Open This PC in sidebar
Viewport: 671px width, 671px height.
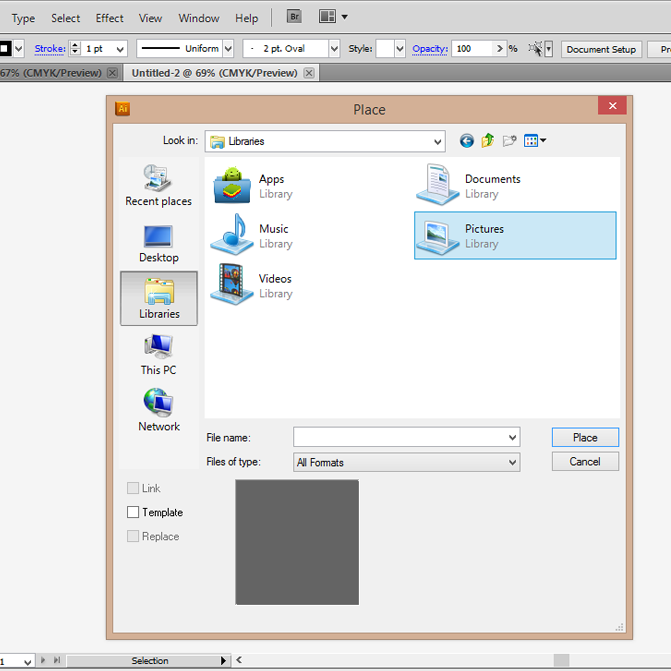click(158, 355)
